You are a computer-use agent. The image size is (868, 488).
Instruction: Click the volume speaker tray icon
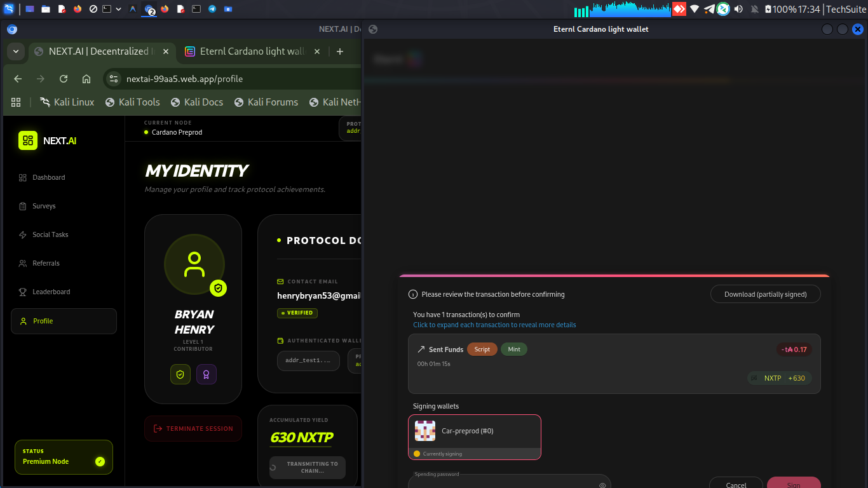coord(739,9)
